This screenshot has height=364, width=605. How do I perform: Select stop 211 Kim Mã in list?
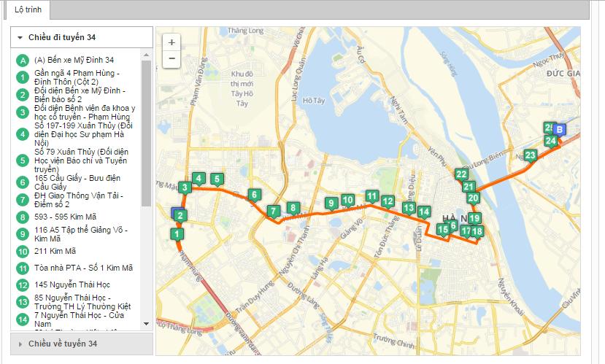(55, 251)
